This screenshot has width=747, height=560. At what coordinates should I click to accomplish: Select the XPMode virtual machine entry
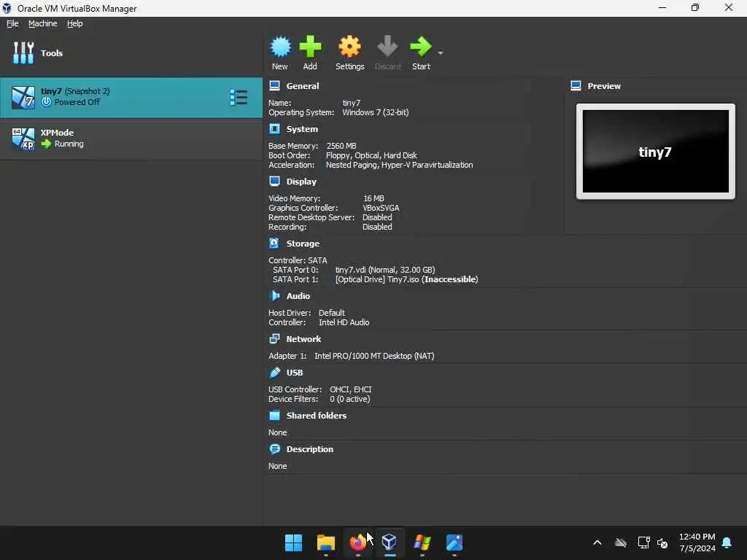[x=131, y=139]
